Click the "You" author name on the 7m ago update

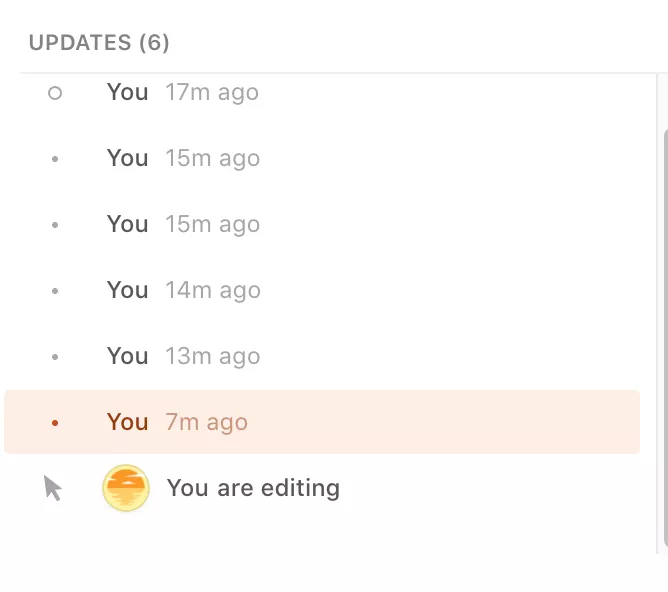[128, 422]
